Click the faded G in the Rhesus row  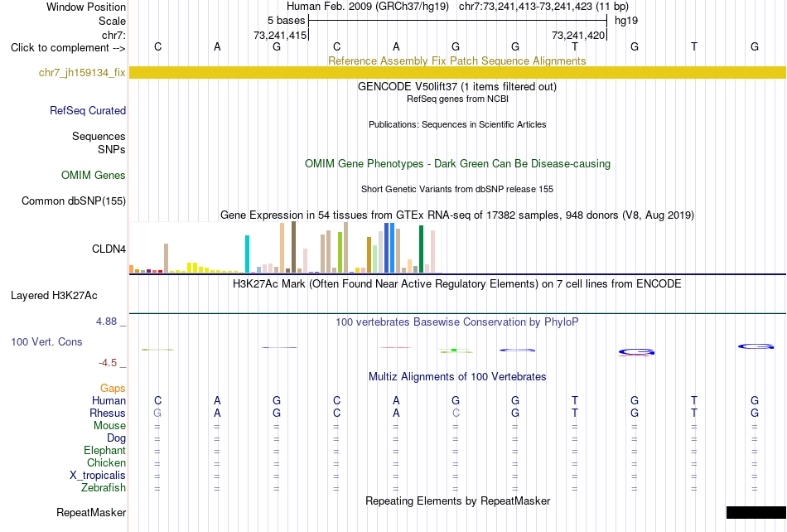(157, 413)
